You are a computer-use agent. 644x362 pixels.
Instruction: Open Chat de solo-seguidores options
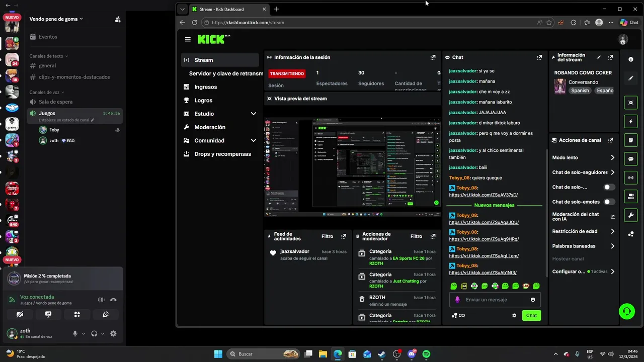point(584,172)
